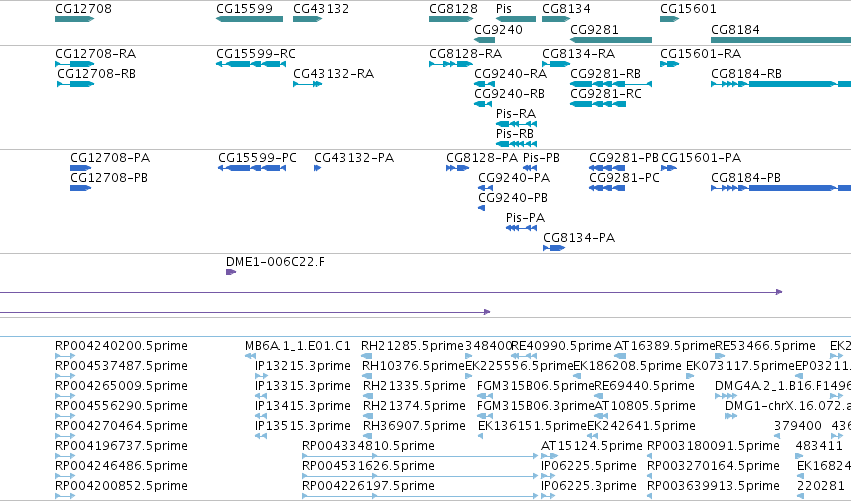This screenshot has width=851, height=501.
Task: Select transcript CG8134-RA
Action: click(556, 64)
